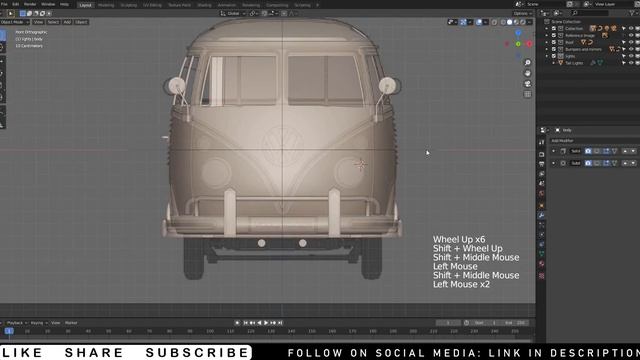Viewport: 640px width, 360px height.
Task: Open the Object Constraints properties tab icon
Action: tap(542, 244)
